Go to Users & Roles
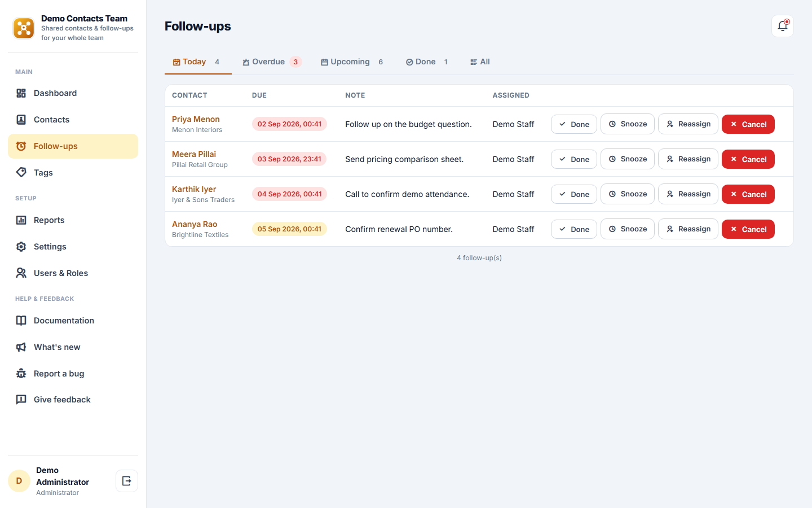812x508 pixels. click(73, 273)
